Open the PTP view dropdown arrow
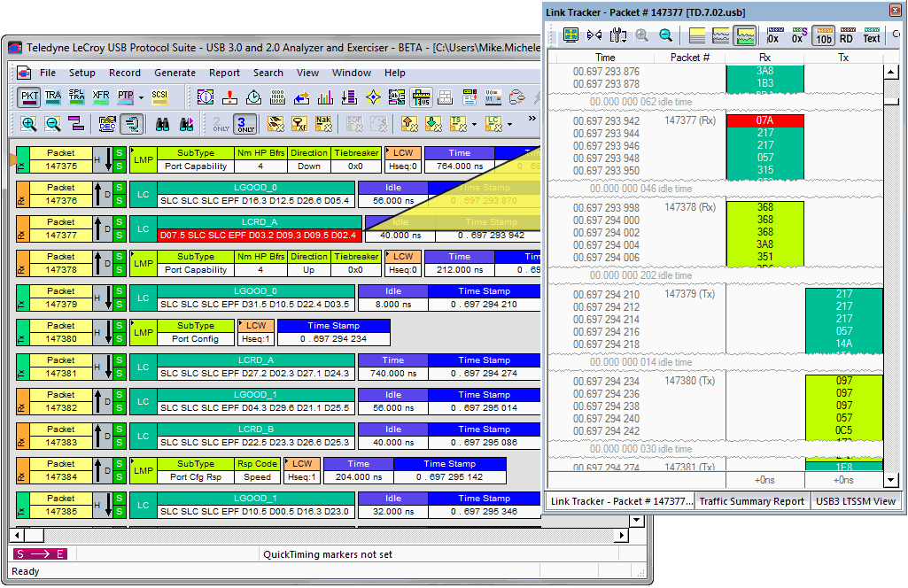Image resolution: width=908 pixels, height=588 pixels. pyautogui.click(x=141, y=97)
